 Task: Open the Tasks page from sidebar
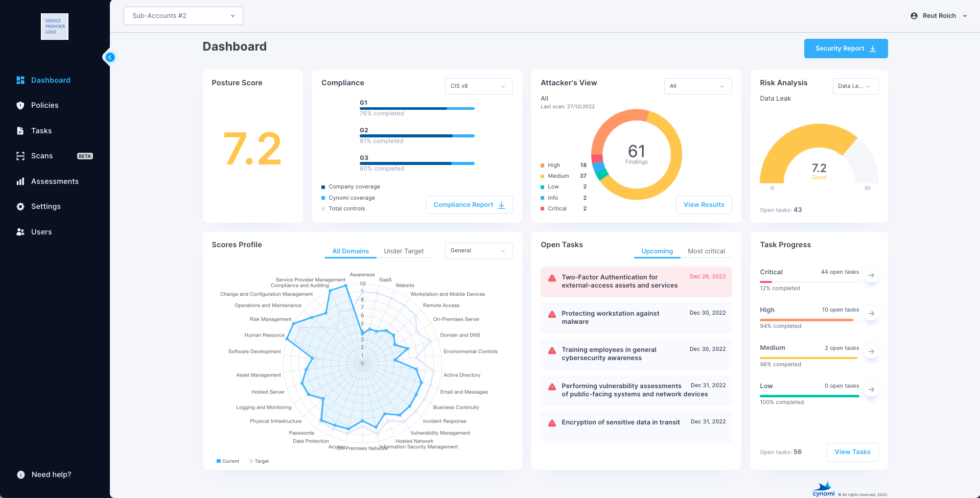point(20,131)
